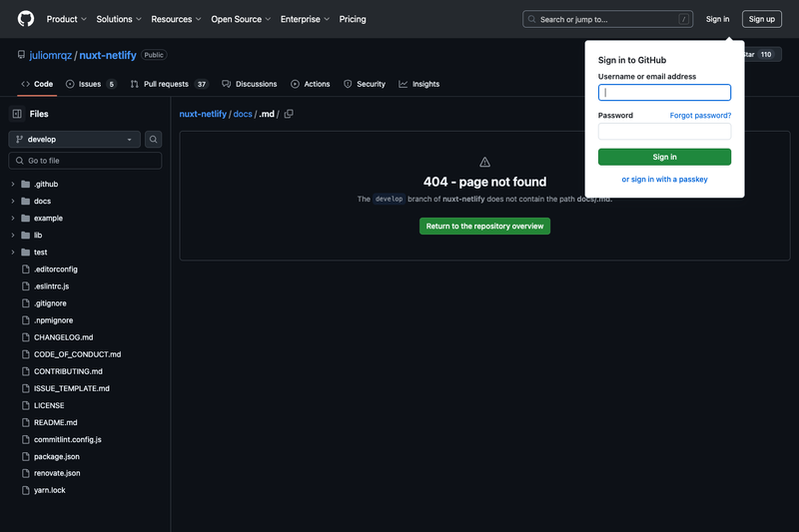This screenshot has height=532, width=799.
Task: Click Sign in in the header
Action: (717, 19)
